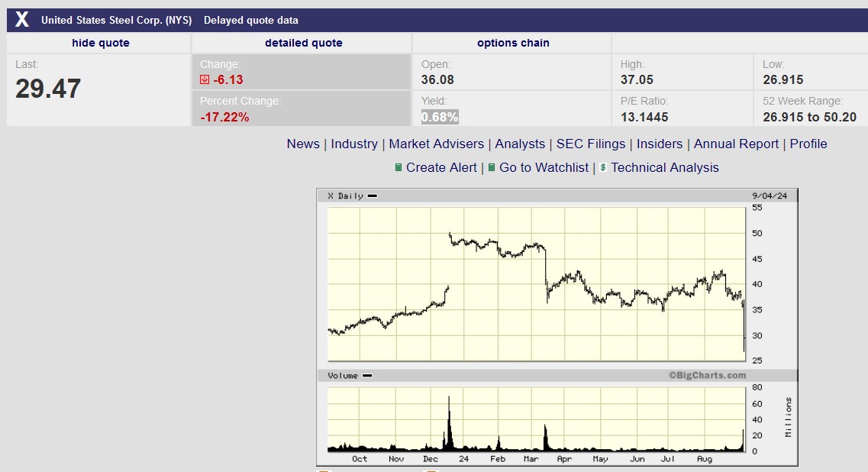Open the options chain tab
868x472 pixels.
pyautogui.click(x=513, y=43)
